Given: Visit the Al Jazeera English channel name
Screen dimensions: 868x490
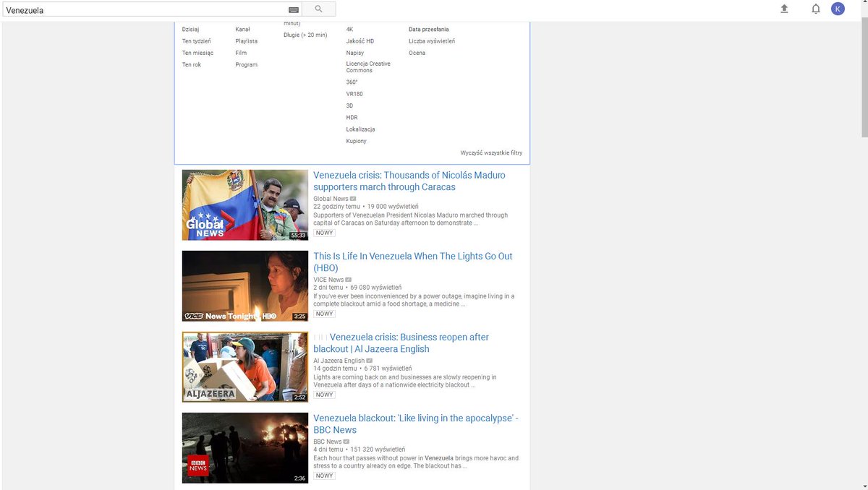Looking at the screenshot, I should point(339,361).
